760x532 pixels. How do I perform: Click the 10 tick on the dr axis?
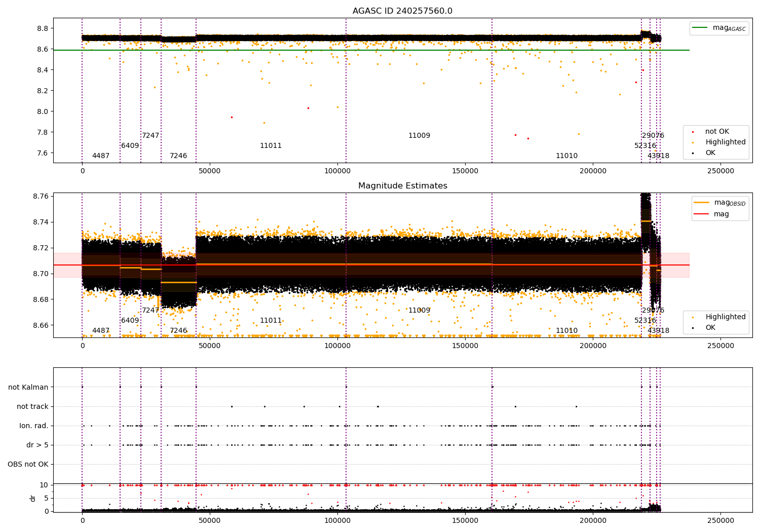click(44, 485)
